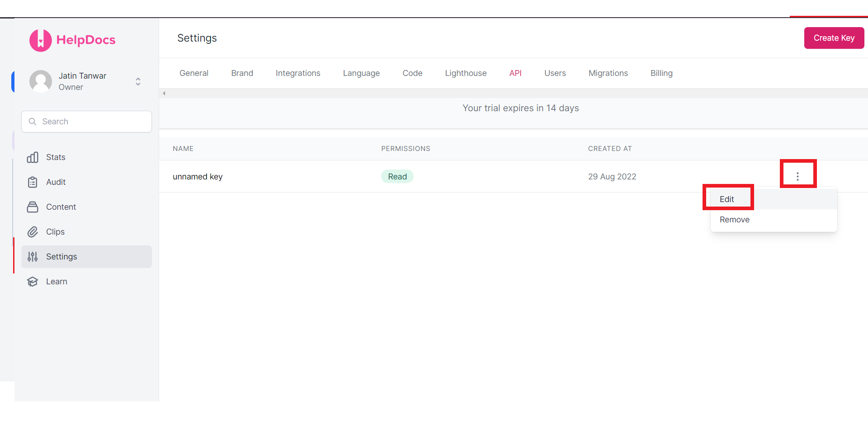868x447 pixels.
Task: Switch to the Migrations tab
Action: coord(608,73)
